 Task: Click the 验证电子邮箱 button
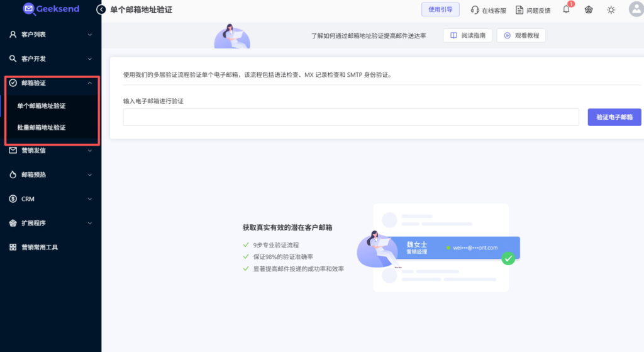pos(614,117)
